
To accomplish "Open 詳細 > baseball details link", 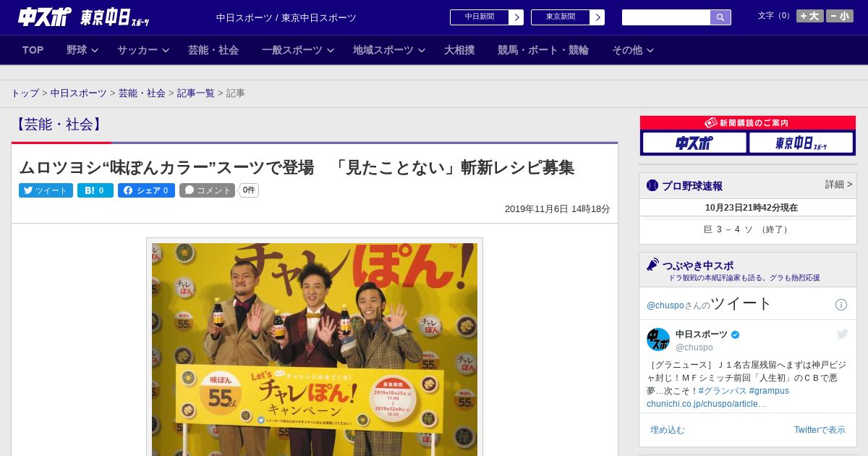I will [x=839, y=185].
